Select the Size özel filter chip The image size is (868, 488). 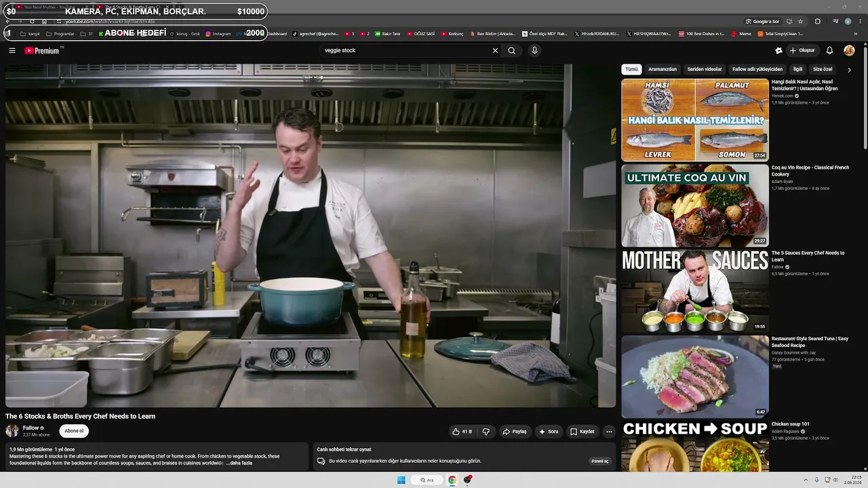coord(823,69)
